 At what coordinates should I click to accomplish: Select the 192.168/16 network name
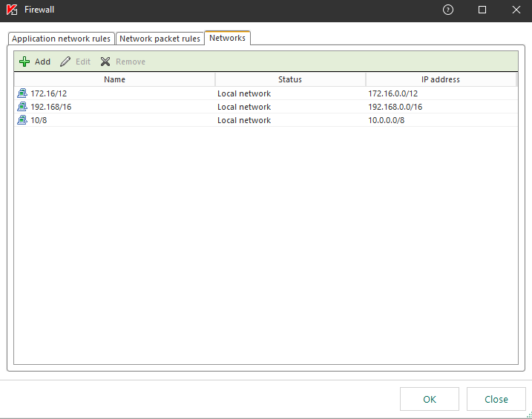(x=51, y=107)
